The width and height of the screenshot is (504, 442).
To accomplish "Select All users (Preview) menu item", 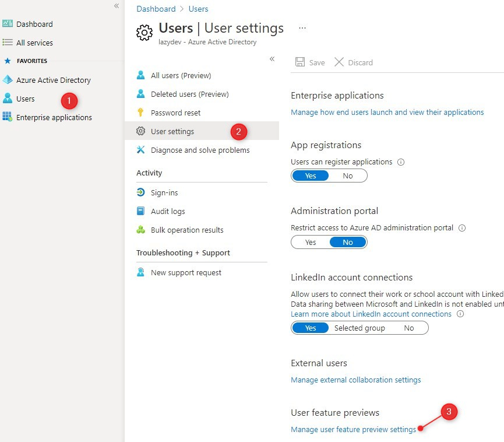I will (181, 75).
